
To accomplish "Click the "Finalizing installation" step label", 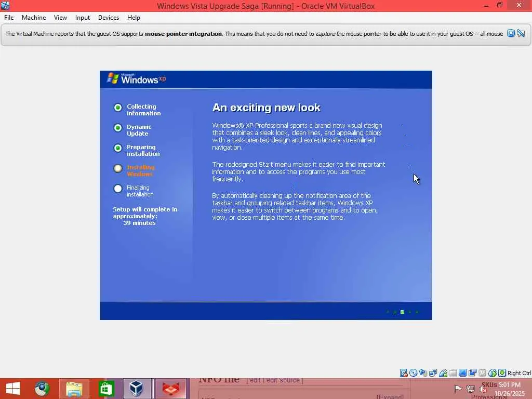I will [140, 191].
